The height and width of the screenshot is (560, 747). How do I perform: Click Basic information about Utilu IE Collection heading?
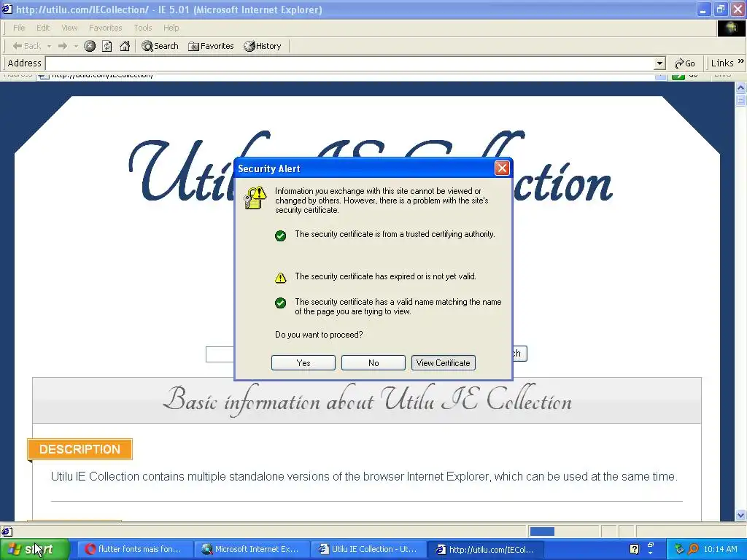(x=367, y=400)
